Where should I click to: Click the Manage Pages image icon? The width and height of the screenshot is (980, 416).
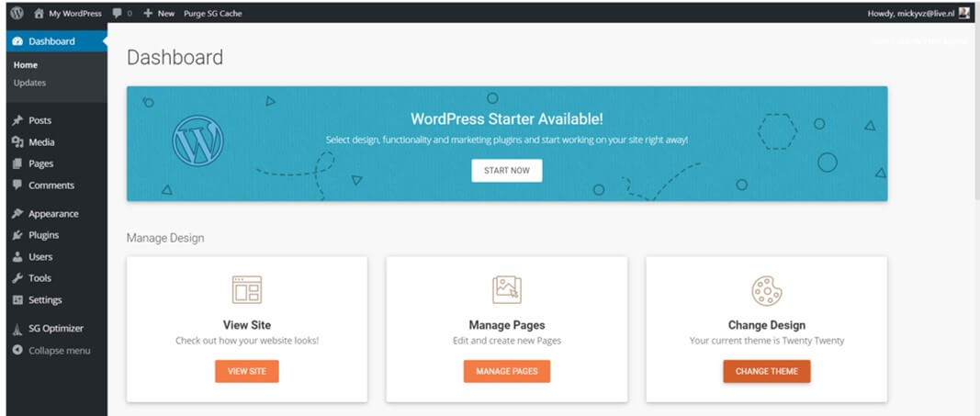pyautogui.click(x=506, y=290)
